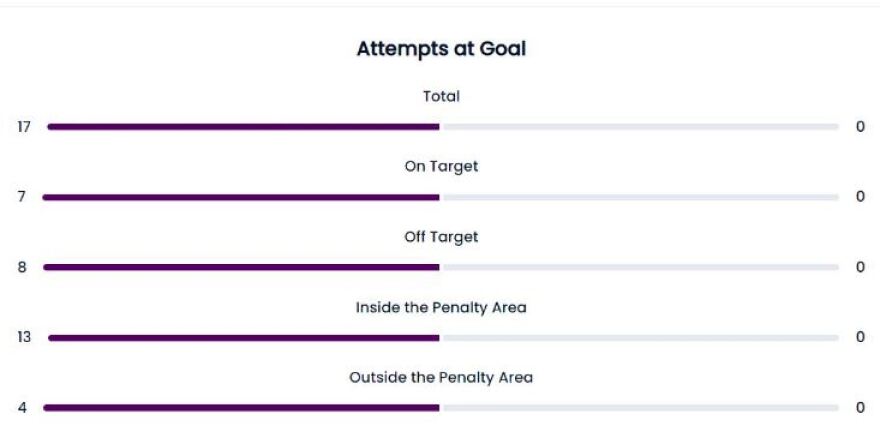The height and width of the screenshot is (432, 880).
Task: Click the home team's Total value 17
Action: [x=24, y=127]
